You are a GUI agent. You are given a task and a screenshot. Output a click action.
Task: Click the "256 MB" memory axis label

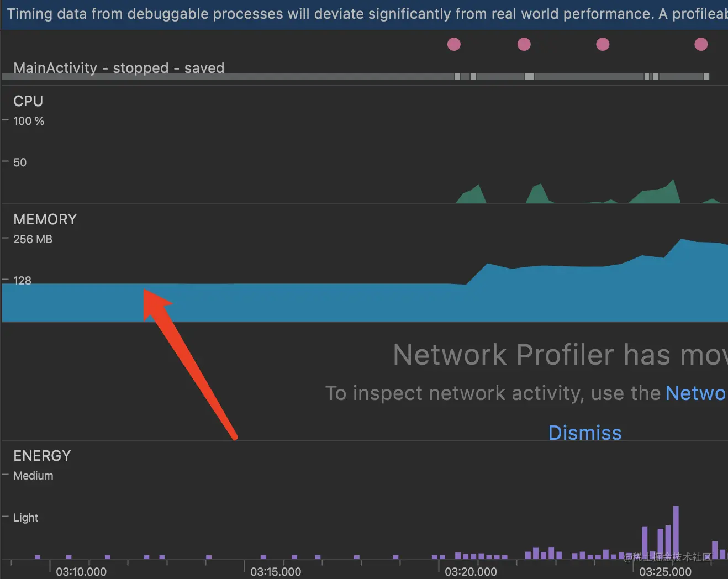point(33,239)
